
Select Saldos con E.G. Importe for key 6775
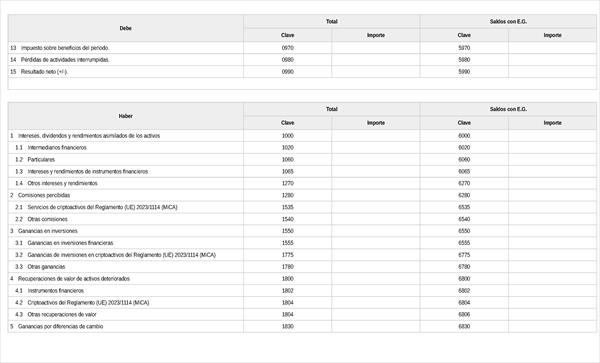tap(552, 255)
